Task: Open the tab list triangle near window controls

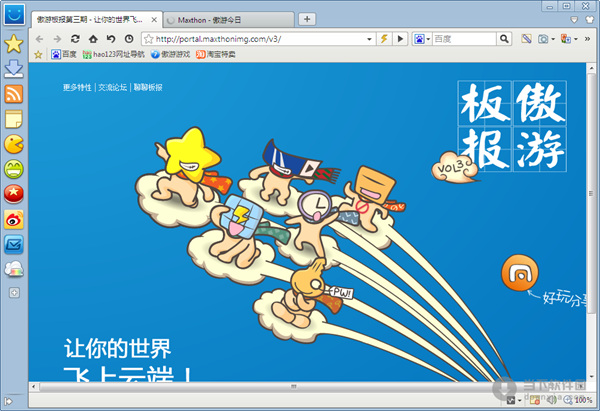Action: pos(574,20)
